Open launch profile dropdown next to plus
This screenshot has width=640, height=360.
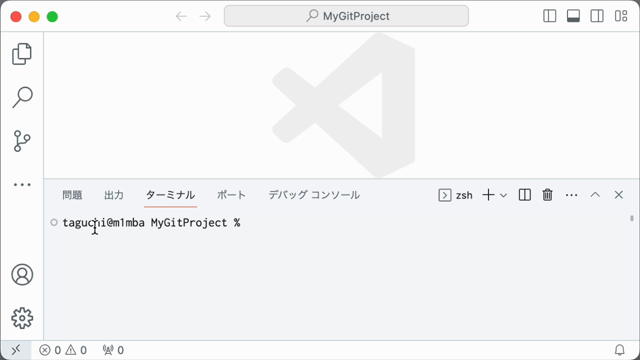504,195
